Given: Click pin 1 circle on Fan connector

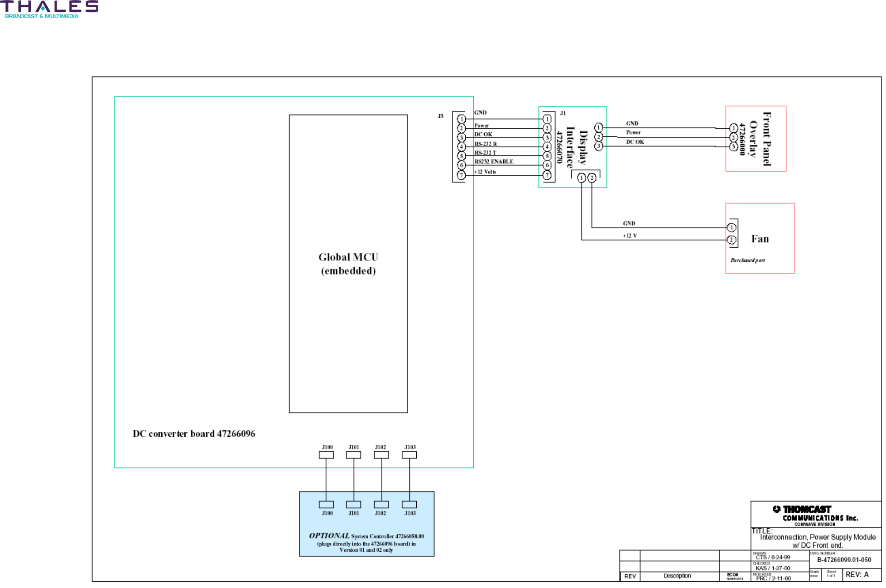Looking at the screenshot, I should coord(731,228).
